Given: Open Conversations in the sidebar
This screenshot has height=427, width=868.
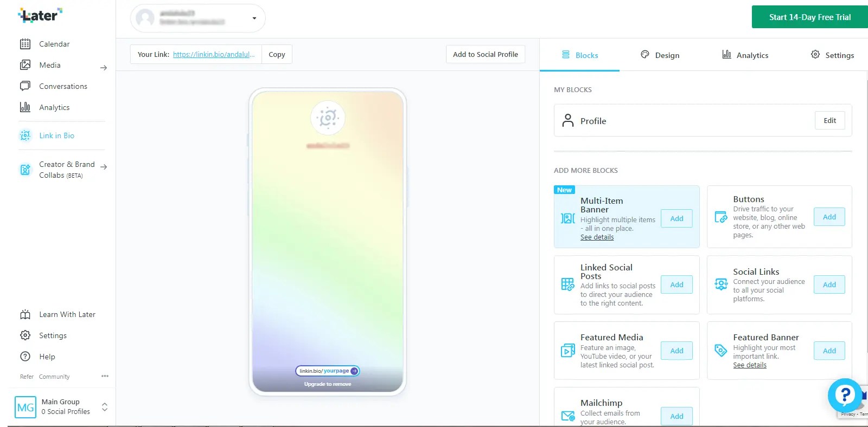Looking at the screenshot, I should click(x=63, y=86).
